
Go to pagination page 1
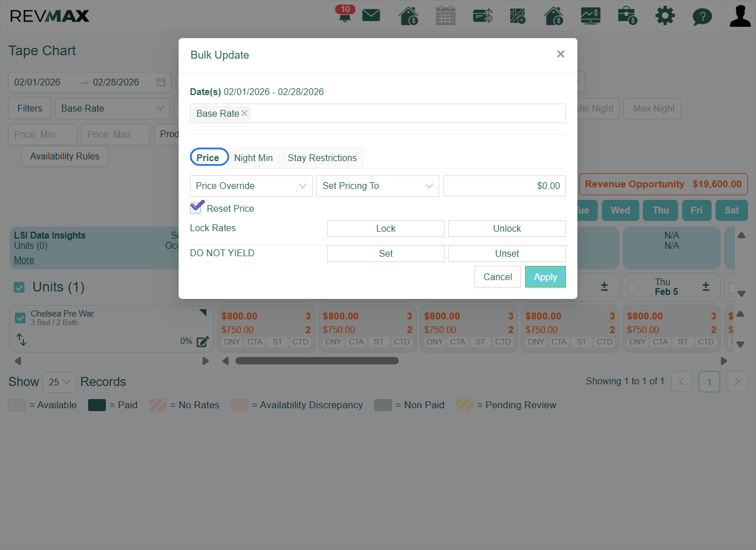(x=709, y=382)
